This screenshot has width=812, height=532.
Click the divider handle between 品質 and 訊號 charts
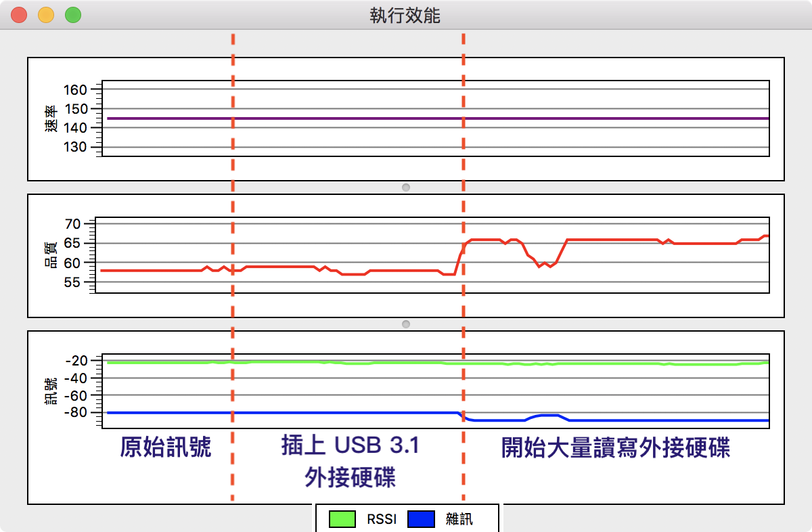point(406,324)
